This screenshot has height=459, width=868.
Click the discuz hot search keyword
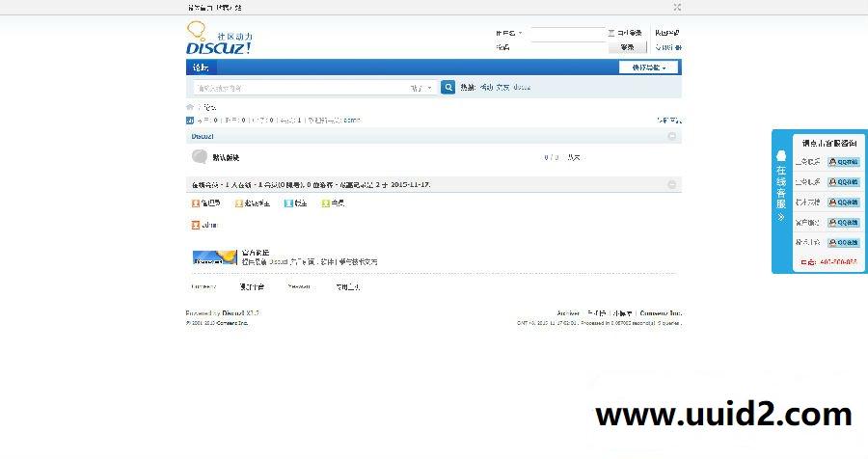[x=522, y=87]
